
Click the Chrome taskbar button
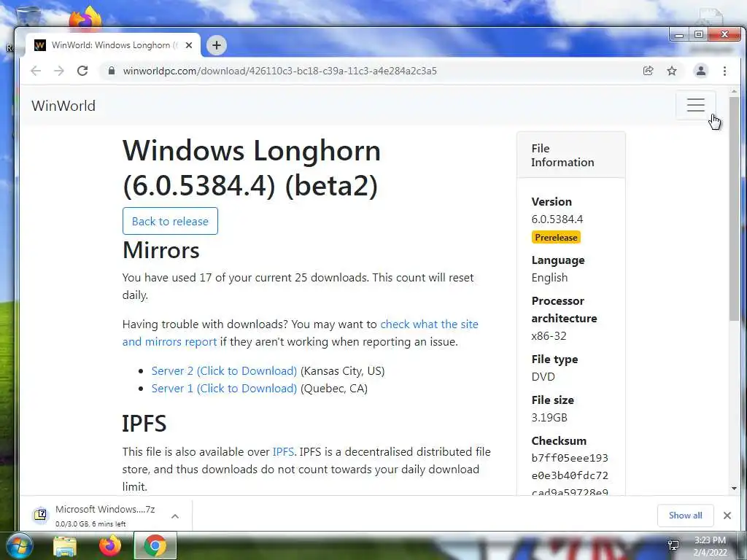[155, 545]
